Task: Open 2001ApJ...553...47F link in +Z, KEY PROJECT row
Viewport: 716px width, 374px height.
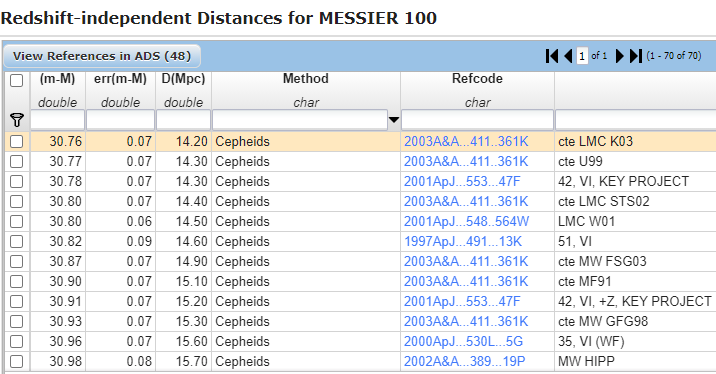Action: click(x=462, y=302)
